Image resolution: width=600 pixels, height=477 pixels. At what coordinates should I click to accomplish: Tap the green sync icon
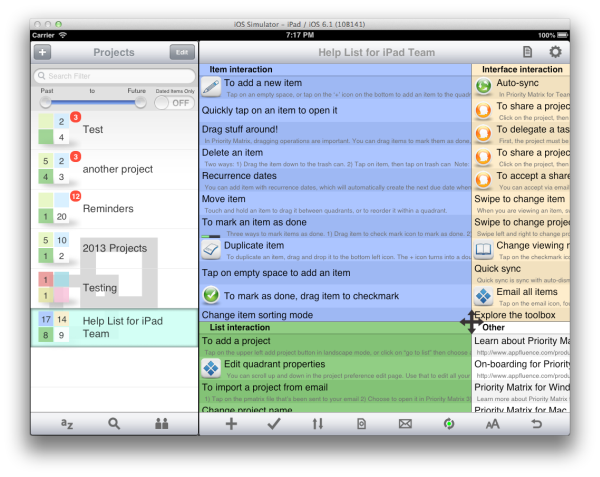click(x=449, y=424)
